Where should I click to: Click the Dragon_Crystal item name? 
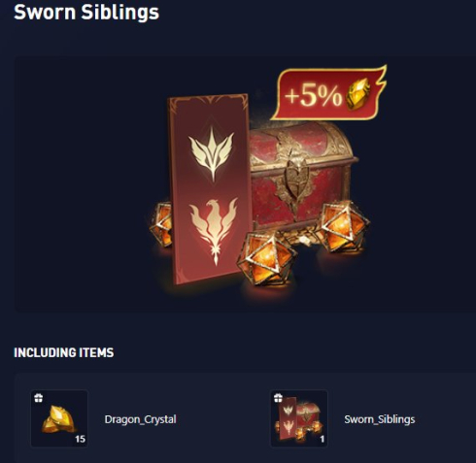[140, 419]
